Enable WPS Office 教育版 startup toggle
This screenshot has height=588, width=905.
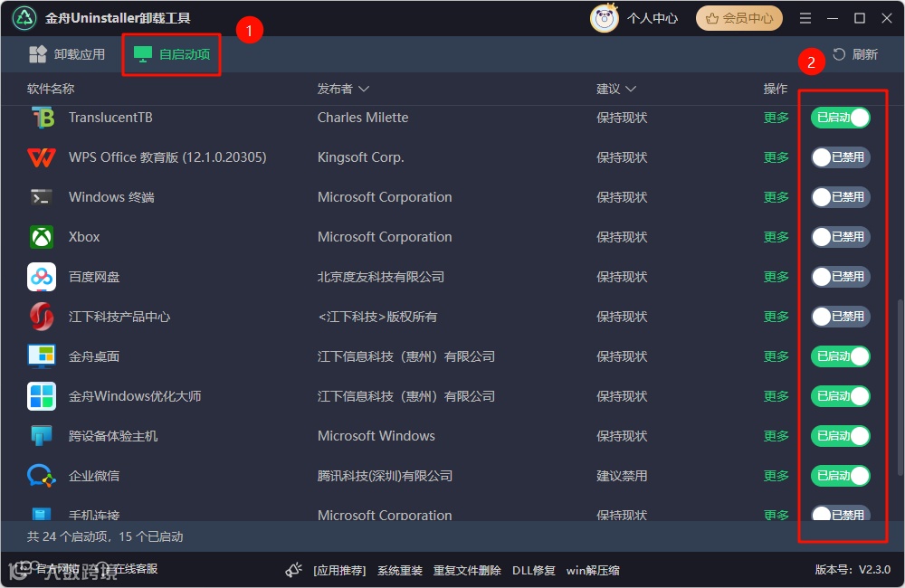pos(841,157)
